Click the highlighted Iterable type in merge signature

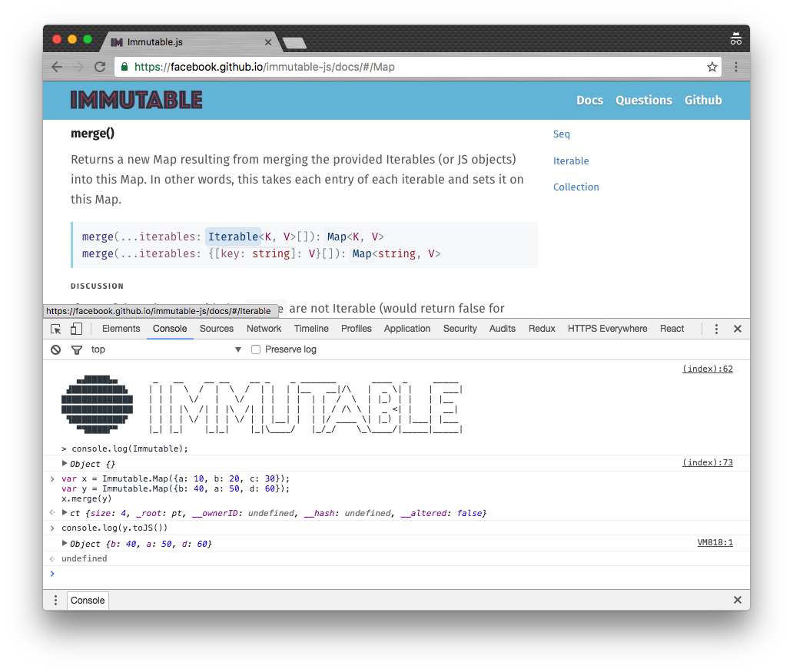point(233,237)
